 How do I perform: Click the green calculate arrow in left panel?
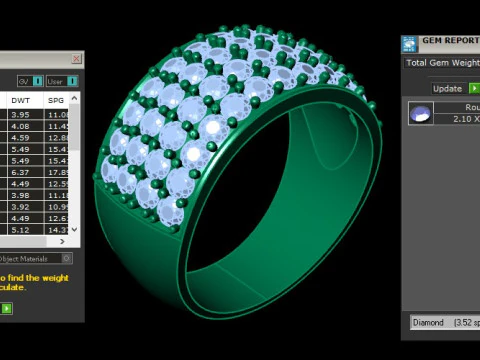pyautogui.click(x=6, y=308)
